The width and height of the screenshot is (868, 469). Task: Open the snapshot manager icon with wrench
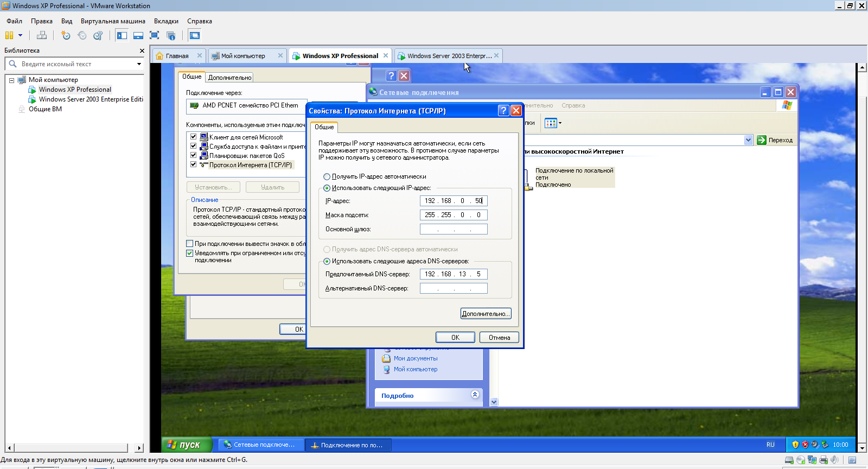(x=98, y=35)
